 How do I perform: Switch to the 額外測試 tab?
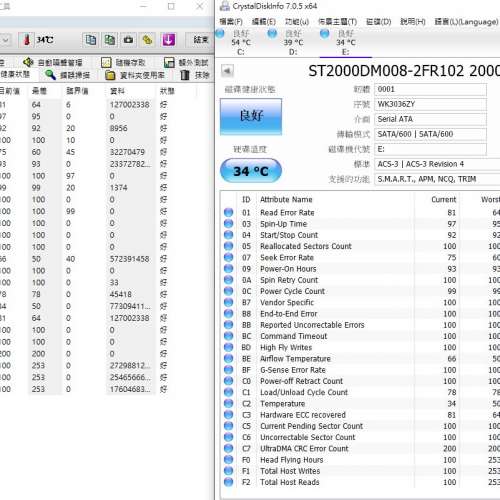click(x=187, y=62)
